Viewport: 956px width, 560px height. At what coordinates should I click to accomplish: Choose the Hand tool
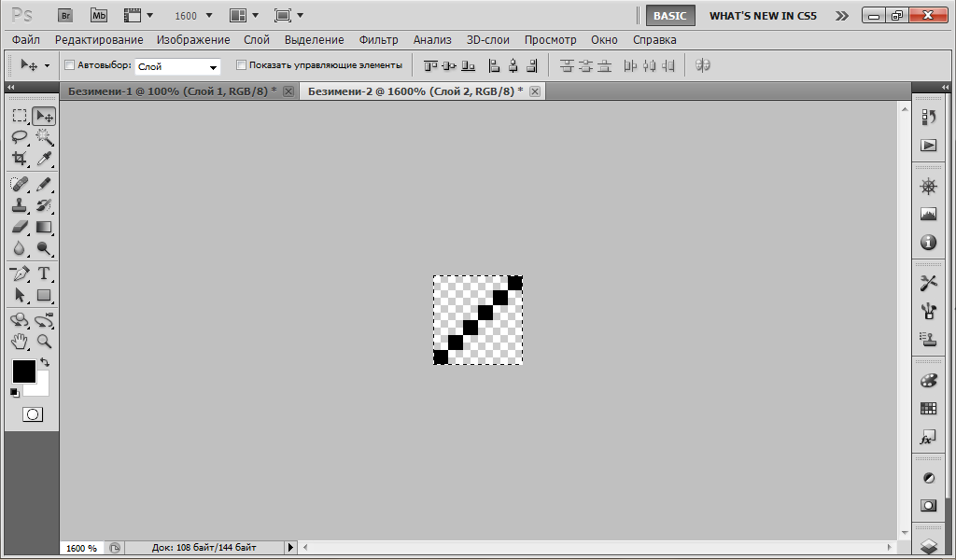click(x=20, y=342)
